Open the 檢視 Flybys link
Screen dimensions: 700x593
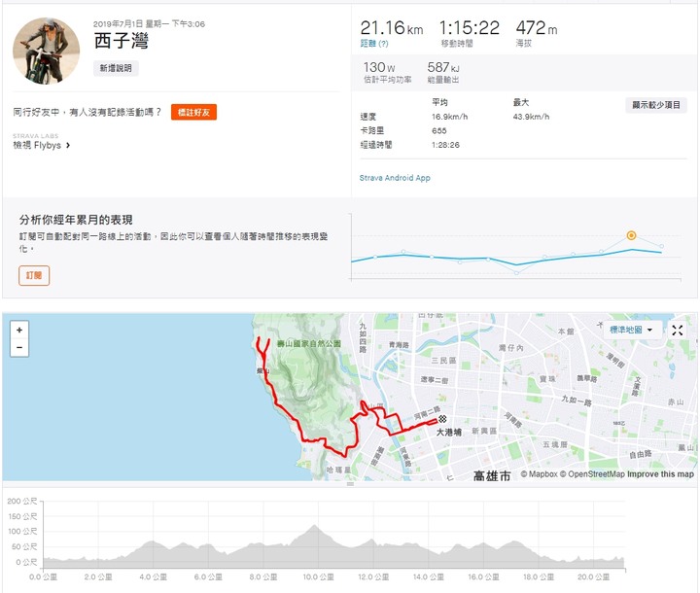[x=37, y=145]
